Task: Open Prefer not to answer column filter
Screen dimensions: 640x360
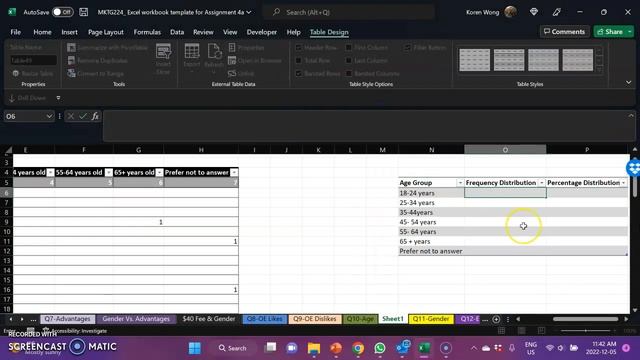Action: click(234, 173)
